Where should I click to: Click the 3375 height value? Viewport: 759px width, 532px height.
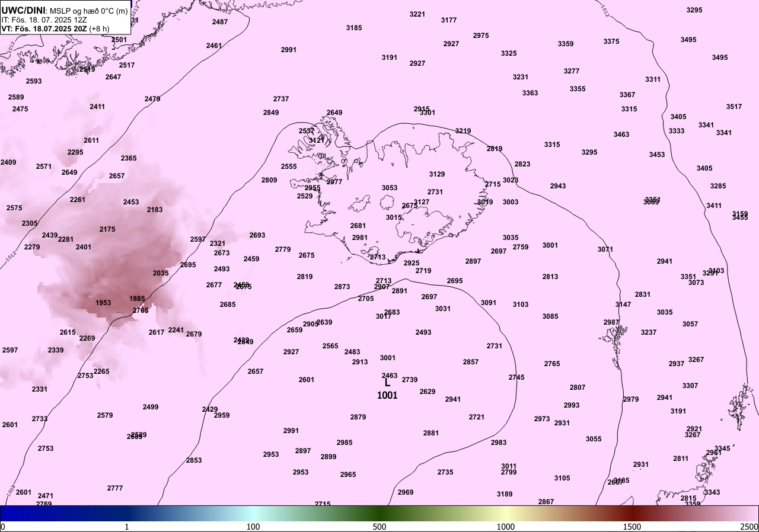coord(611,41)
